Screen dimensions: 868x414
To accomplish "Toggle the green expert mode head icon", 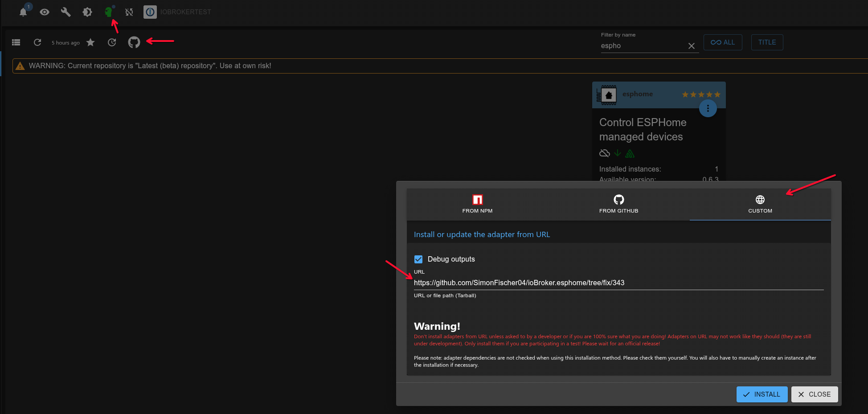I will pyautogui.click(x=108, y=12).
